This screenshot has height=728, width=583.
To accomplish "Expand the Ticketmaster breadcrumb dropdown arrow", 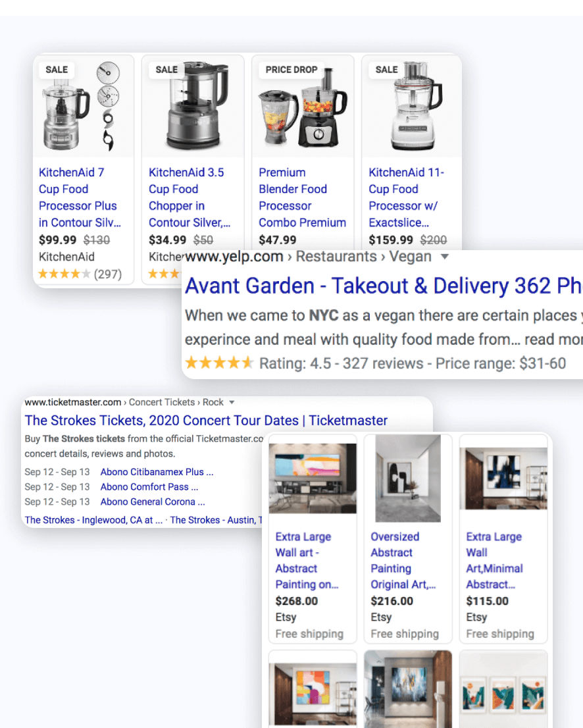I will [x=232, y=403].
